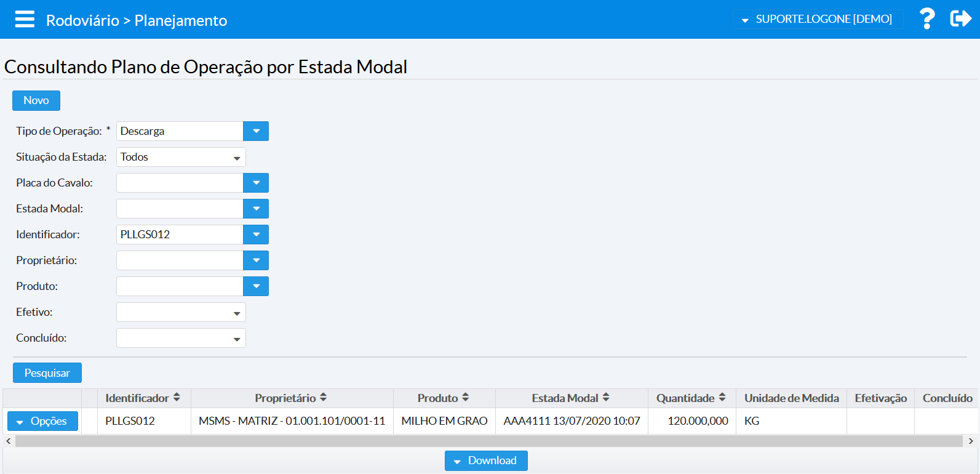The image size is (980, 474).
Task: Expand the Tipo de Operação dropdown
Action: (256, 131)
